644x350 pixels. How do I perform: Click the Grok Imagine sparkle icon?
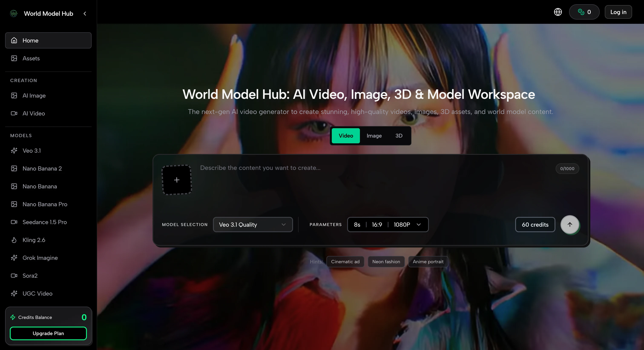pos(14,258)
